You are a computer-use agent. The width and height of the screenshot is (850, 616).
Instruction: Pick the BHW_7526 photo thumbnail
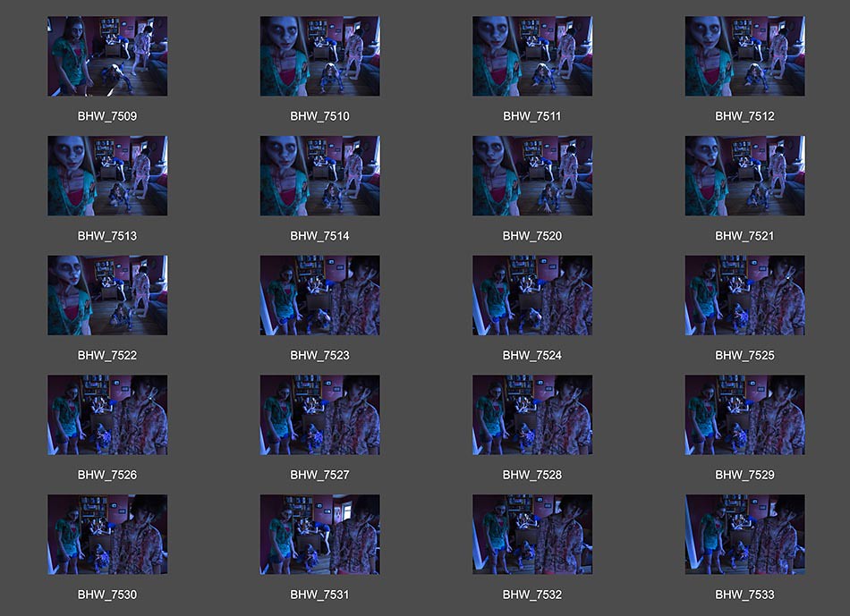coord(107,415)
